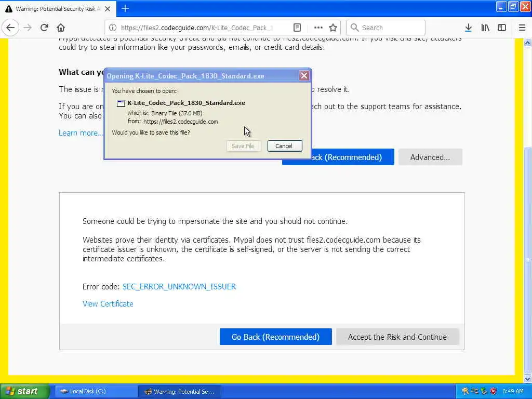Close the Opening K-Lite dialog
The height and width of the screenshot is (399, 532).
pos(304,76)
